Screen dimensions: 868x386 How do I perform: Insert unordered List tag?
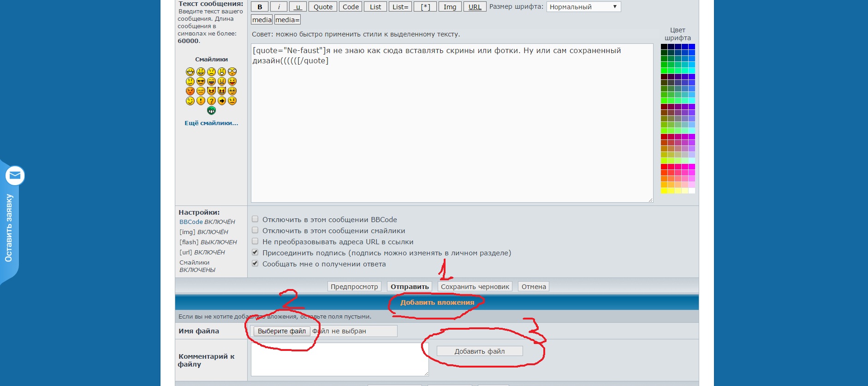click(375, 7)
